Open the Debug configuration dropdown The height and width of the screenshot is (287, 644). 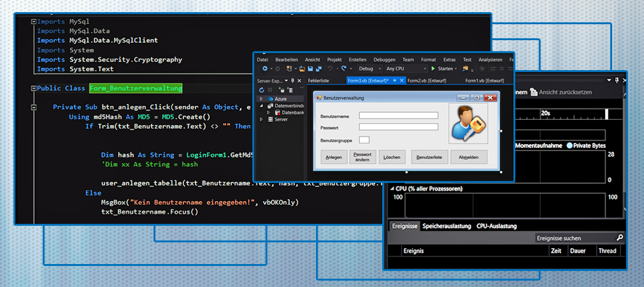(369, 69)
